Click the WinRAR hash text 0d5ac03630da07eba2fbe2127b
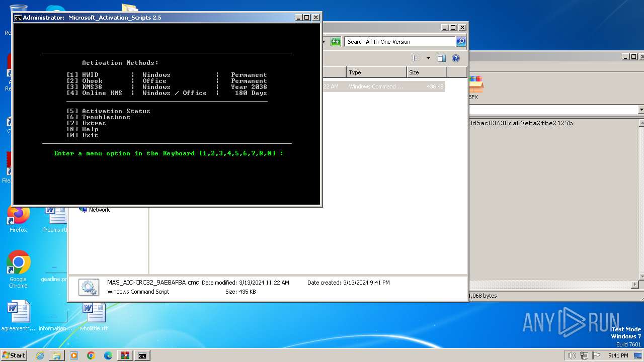This screenshot has width=644, height=362. coord(521,123)
